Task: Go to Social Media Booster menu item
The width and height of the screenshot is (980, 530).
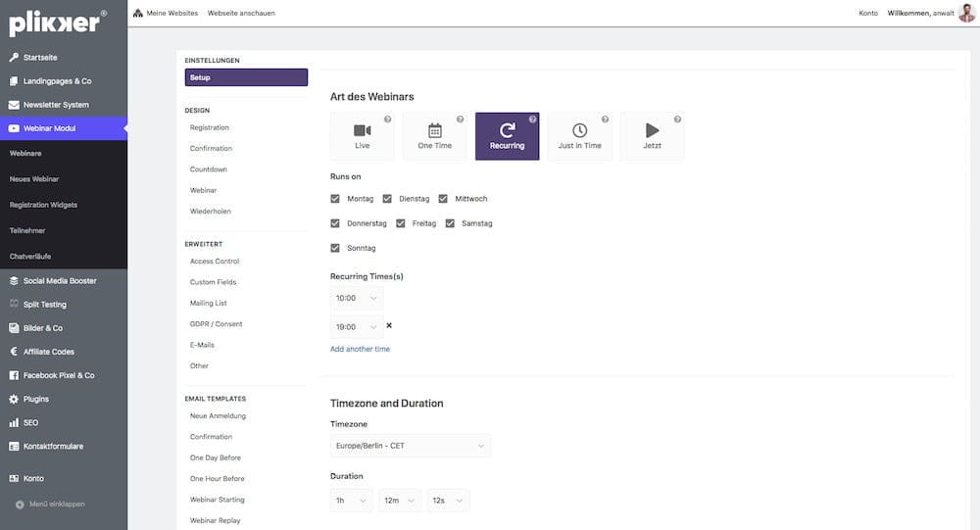Action: click(x=60, y=281)
